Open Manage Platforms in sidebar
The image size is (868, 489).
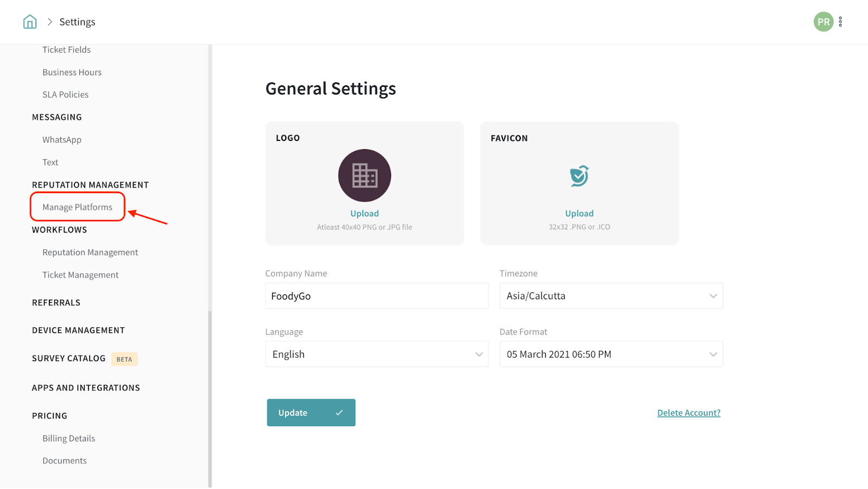[x=78, y=207]
